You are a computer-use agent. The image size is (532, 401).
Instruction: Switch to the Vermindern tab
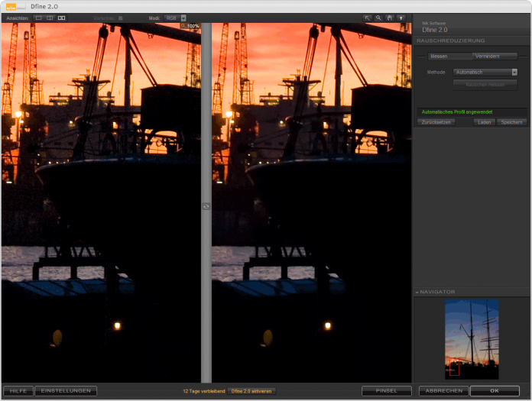click(x=487, y=56)
